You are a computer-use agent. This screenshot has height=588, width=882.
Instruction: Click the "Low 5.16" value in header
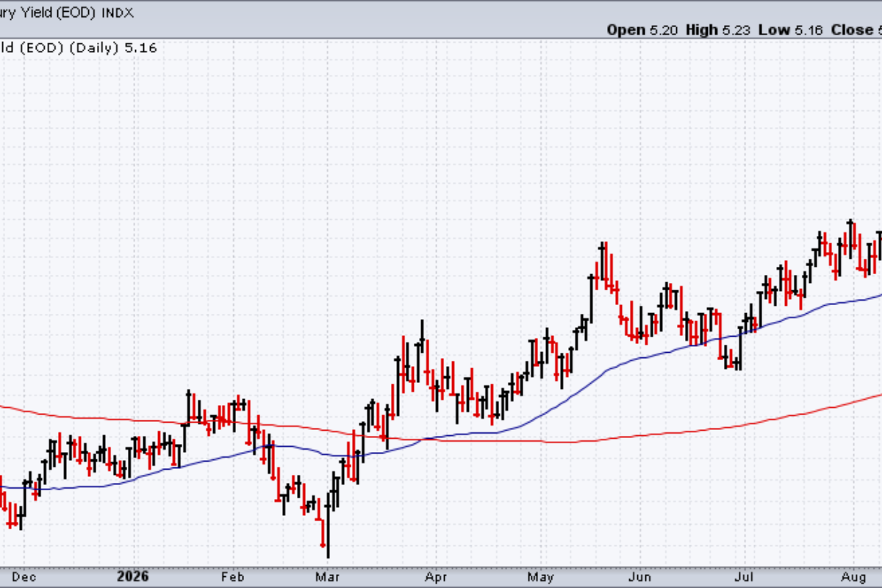click(x=791, y=30)
